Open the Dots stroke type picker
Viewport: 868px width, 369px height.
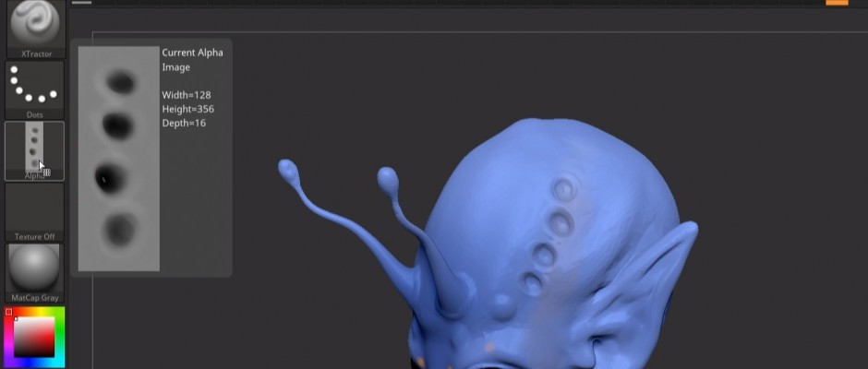pyautogui.click(x=34, y=87)
